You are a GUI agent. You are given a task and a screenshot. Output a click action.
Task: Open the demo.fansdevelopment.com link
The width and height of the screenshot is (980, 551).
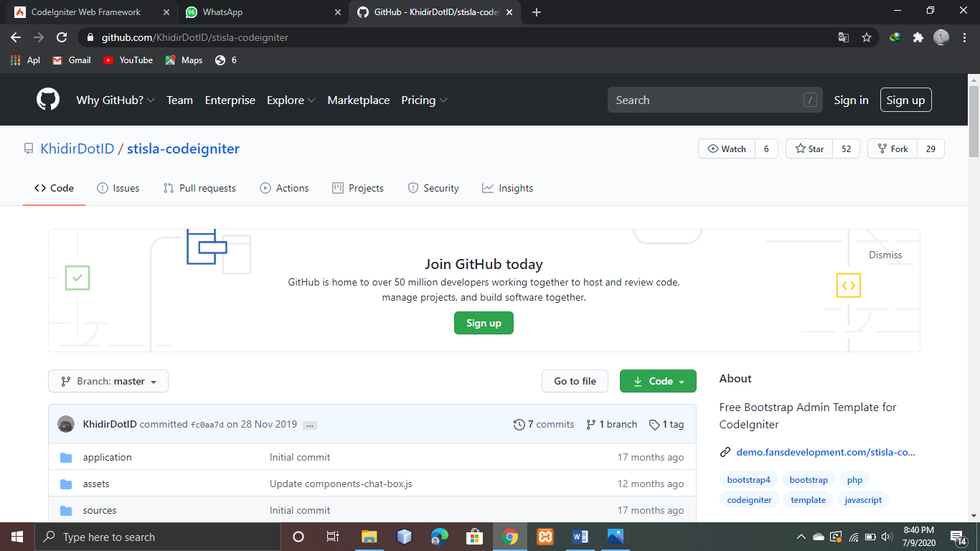pyautogui.click(x=826, y=452)
